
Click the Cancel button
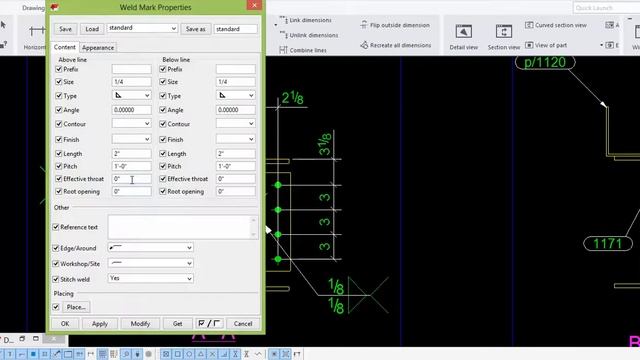[x=243, y=324]
